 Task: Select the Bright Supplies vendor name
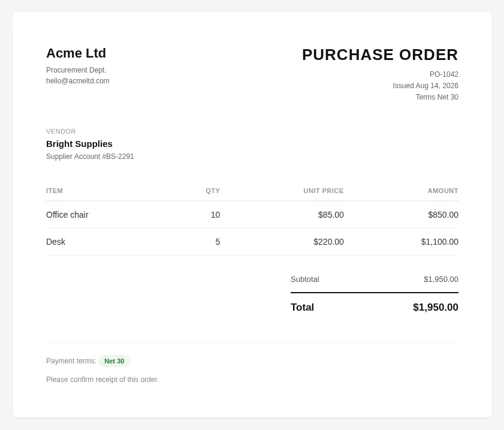tap(79, 144)
